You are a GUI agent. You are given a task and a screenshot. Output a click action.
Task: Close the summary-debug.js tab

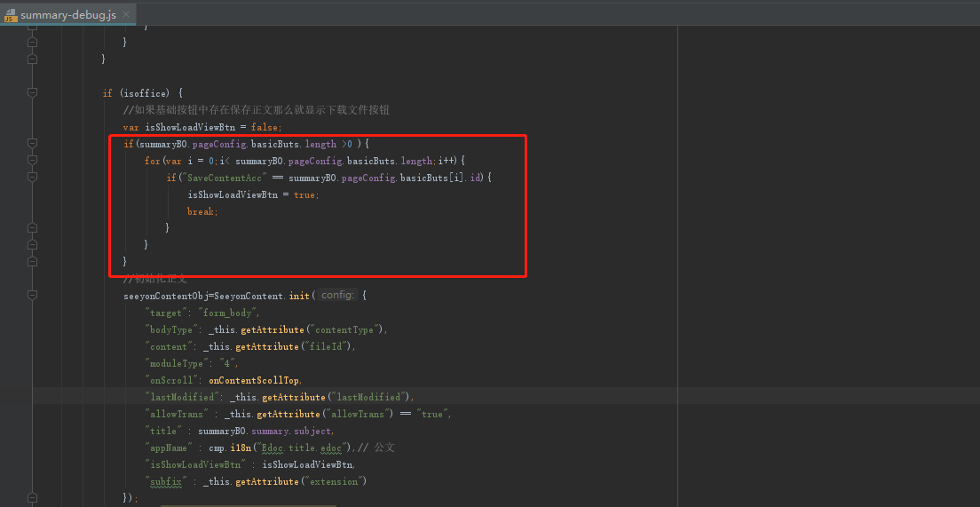click(x=128, y=15)
